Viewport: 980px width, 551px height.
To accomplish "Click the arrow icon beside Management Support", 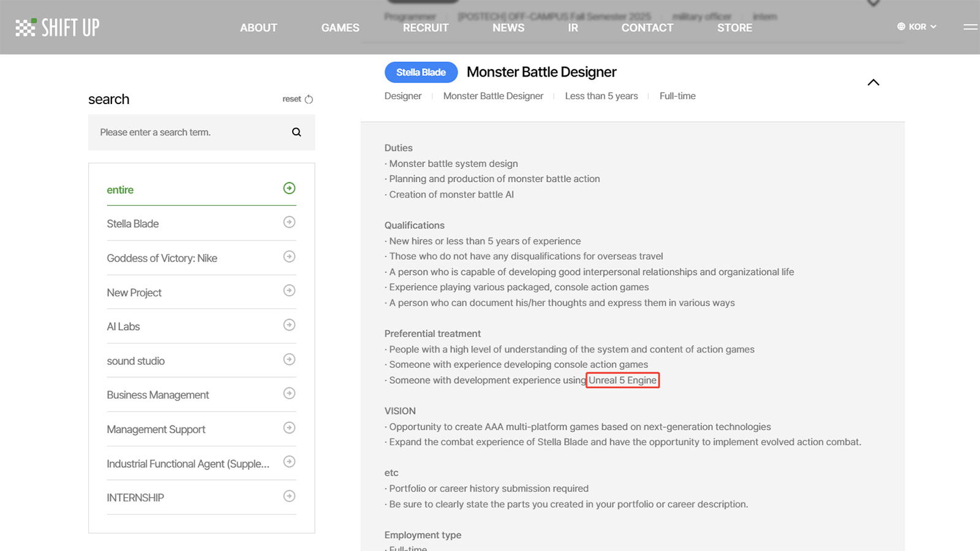I will tap(289, 428).
